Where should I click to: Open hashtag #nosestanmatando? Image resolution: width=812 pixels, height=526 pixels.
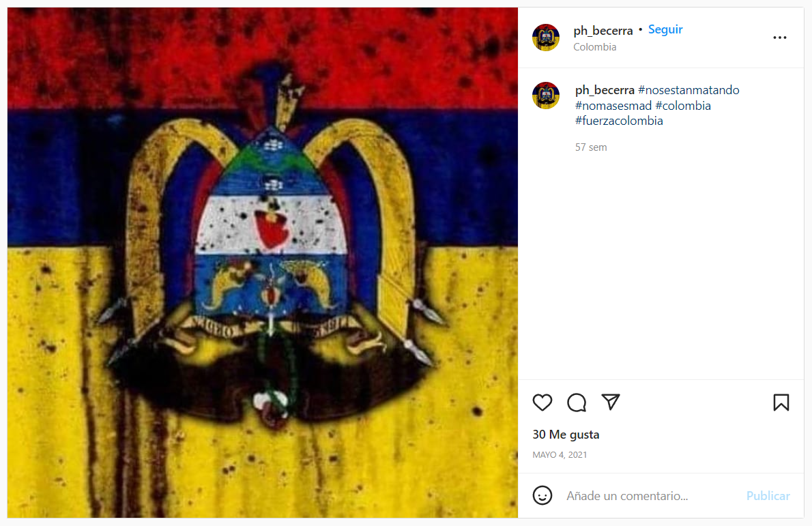(x=688, y=90)
